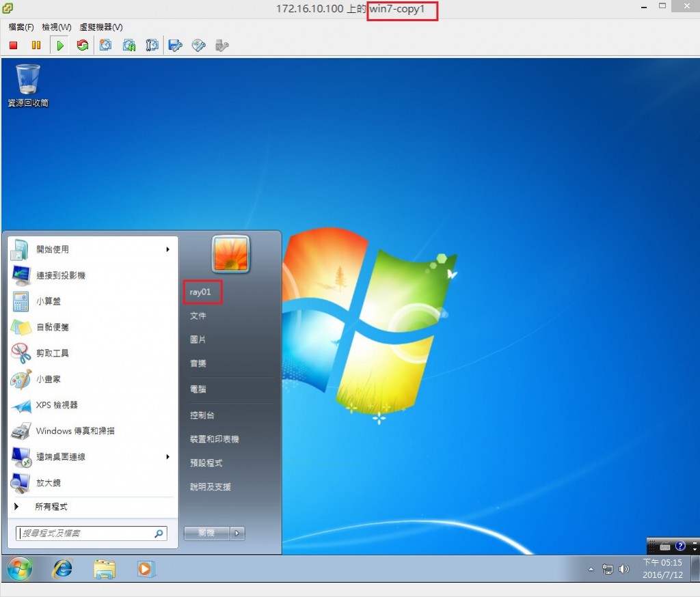Click the language bar help question mark

point(680,546)
